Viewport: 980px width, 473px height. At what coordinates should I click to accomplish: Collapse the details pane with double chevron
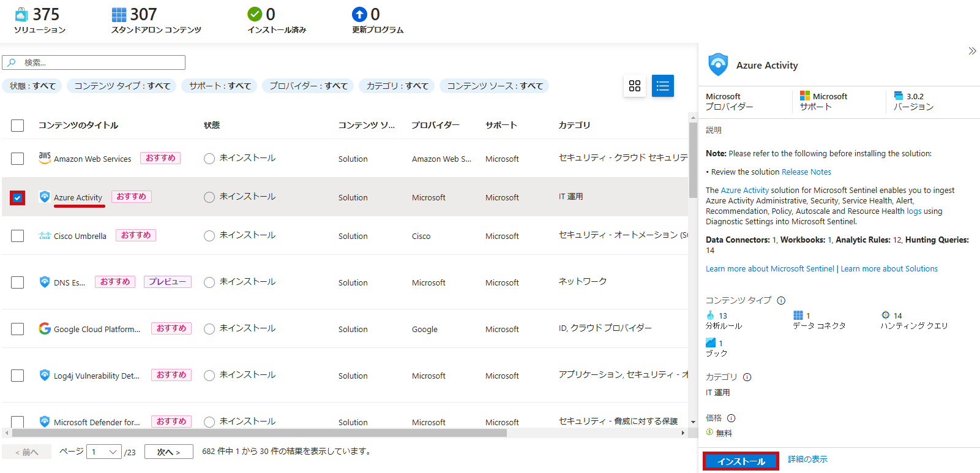point(972,51)
